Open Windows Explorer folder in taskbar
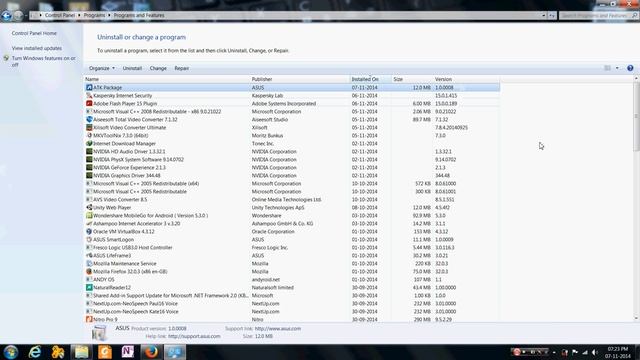 (x=81, y=352)
